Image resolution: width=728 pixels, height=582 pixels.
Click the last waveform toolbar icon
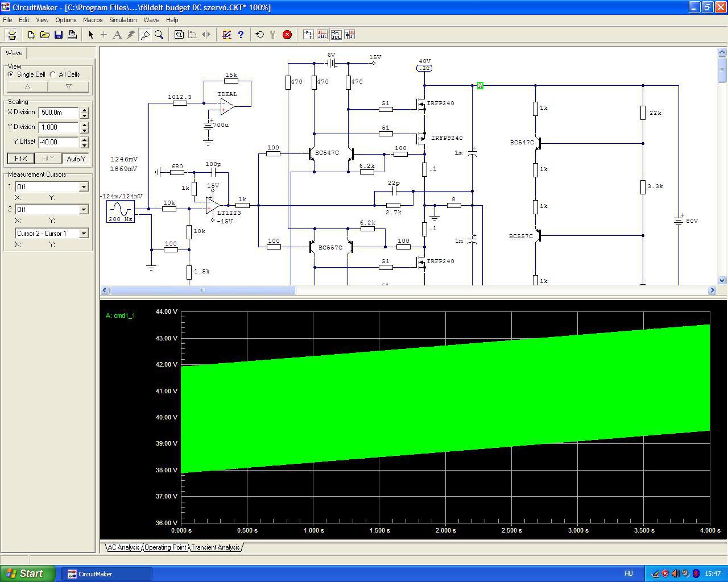[349, 35]
